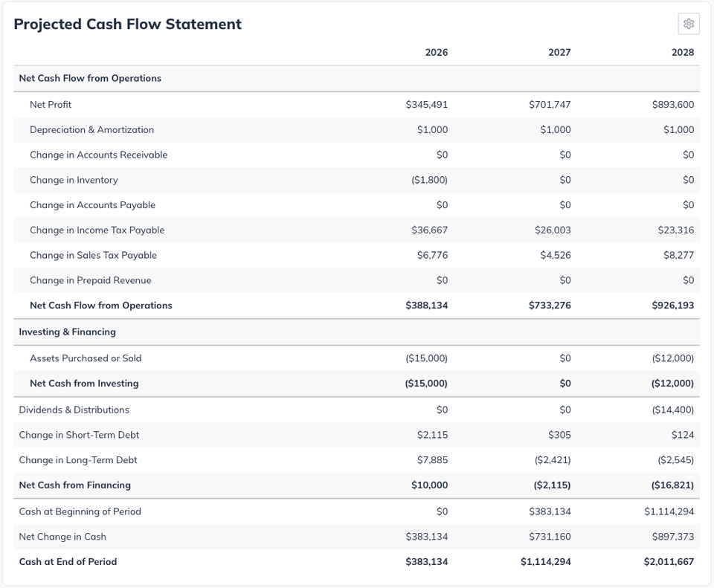Open the settings gear for the statement

(x=689, y=24)
